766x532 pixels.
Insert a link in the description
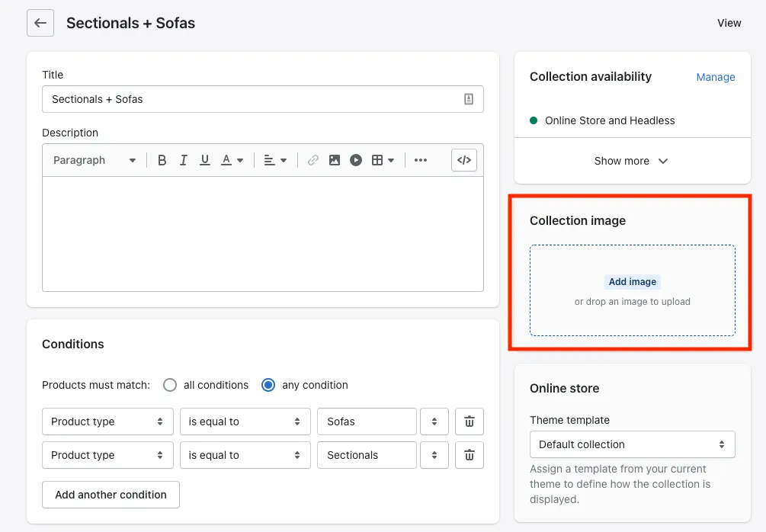pyautogui.click(x=312, y=160)
